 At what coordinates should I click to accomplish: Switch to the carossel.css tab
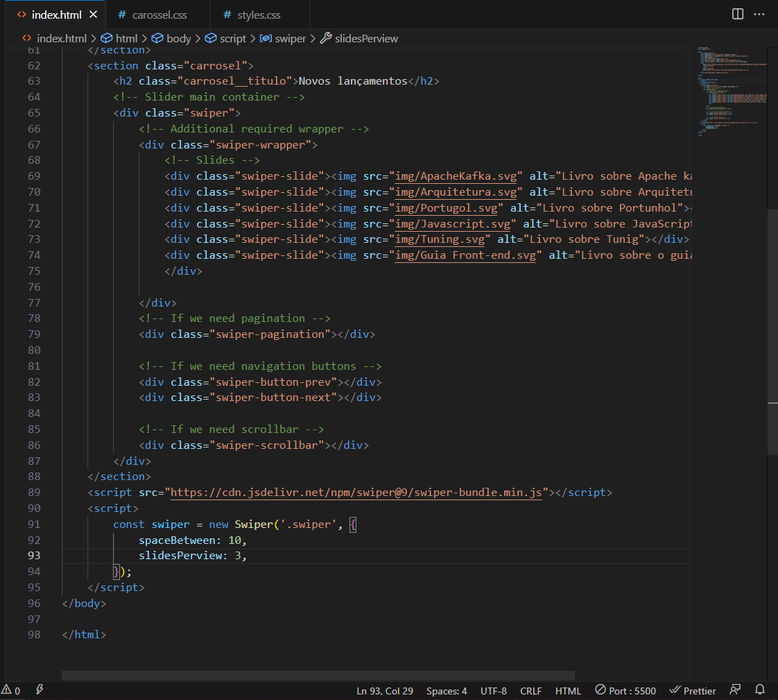[x=153, y=15]
